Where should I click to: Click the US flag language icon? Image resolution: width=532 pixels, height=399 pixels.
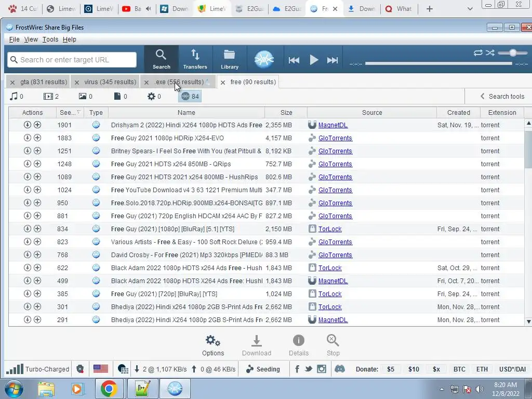click(100, 369)
